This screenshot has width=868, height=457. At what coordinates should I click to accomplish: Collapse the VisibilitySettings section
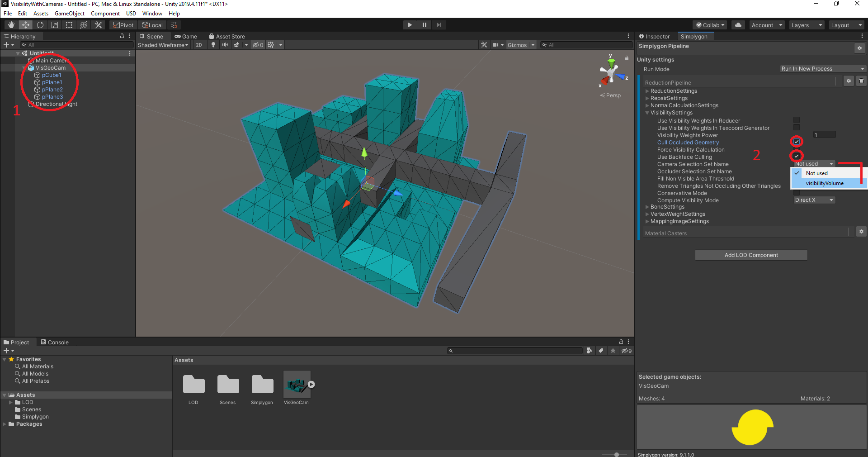click(647, 113)
